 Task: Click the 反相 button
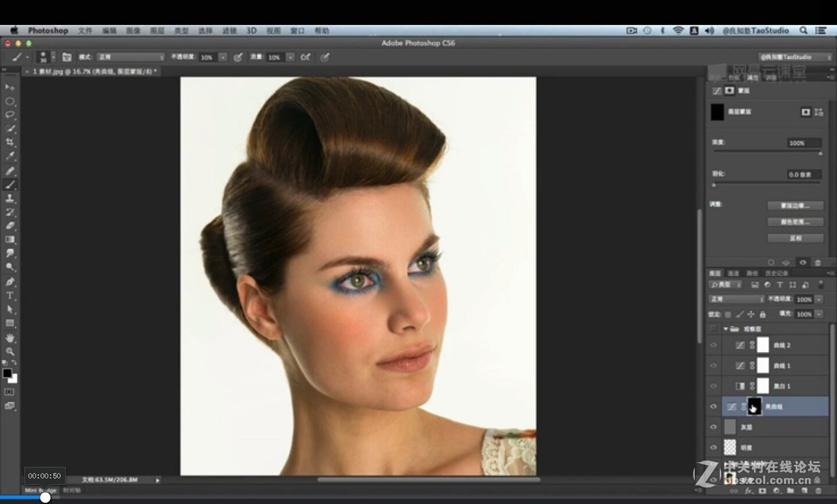794,238
